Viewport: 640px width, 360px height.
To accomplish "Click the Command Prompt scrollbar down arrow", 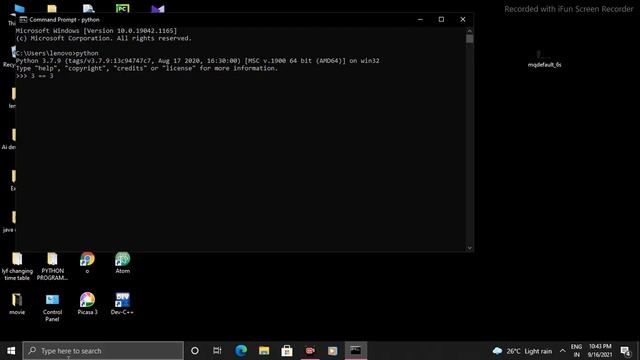I will point(470,248).
